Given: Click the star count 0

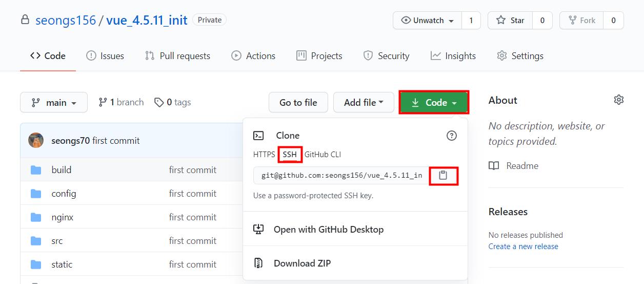Looking at the screenshot, I should click(x=542, y=21).
